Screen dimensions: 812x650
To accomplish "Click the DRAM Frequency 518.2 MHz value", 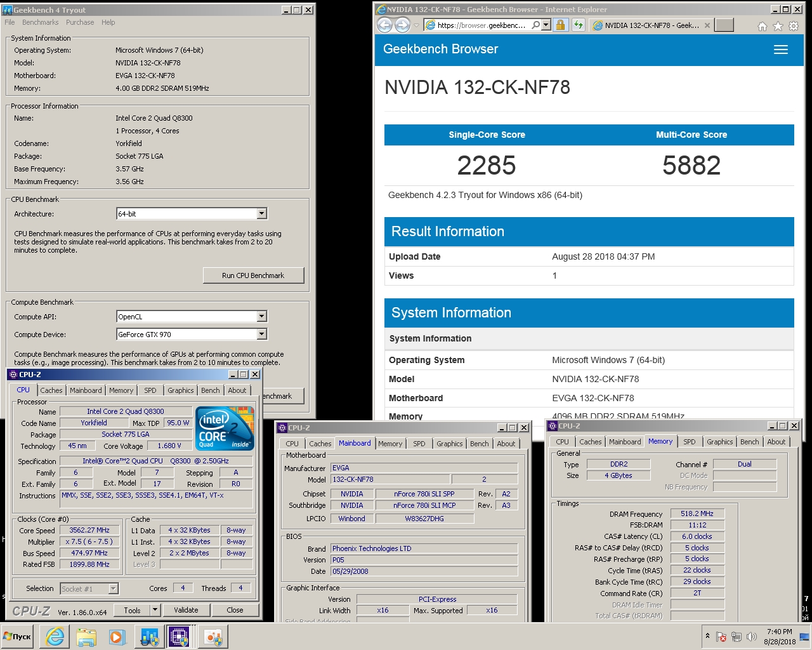I will pyautogui.click(x=697, y=514).
